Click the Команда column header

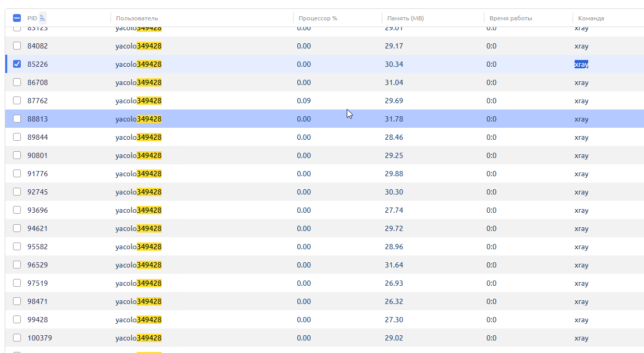pos(591,18)
